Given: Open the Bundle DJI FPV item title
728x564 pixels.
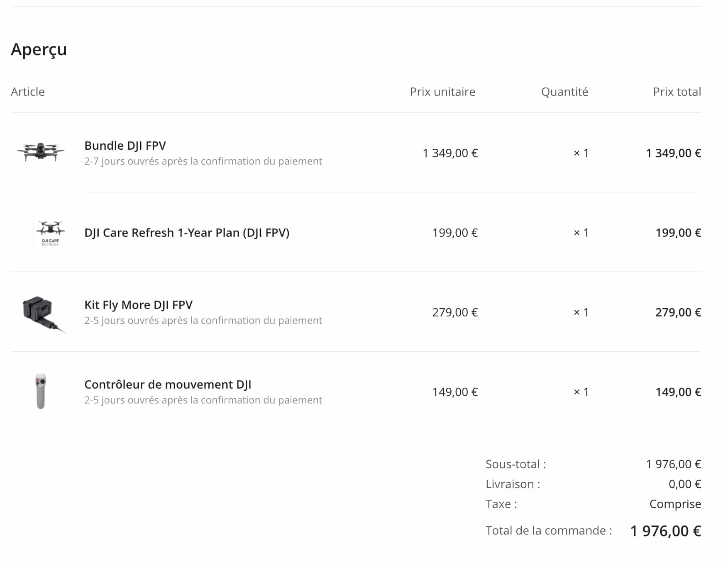Looking at the screenshot, I should click(125, 146).
